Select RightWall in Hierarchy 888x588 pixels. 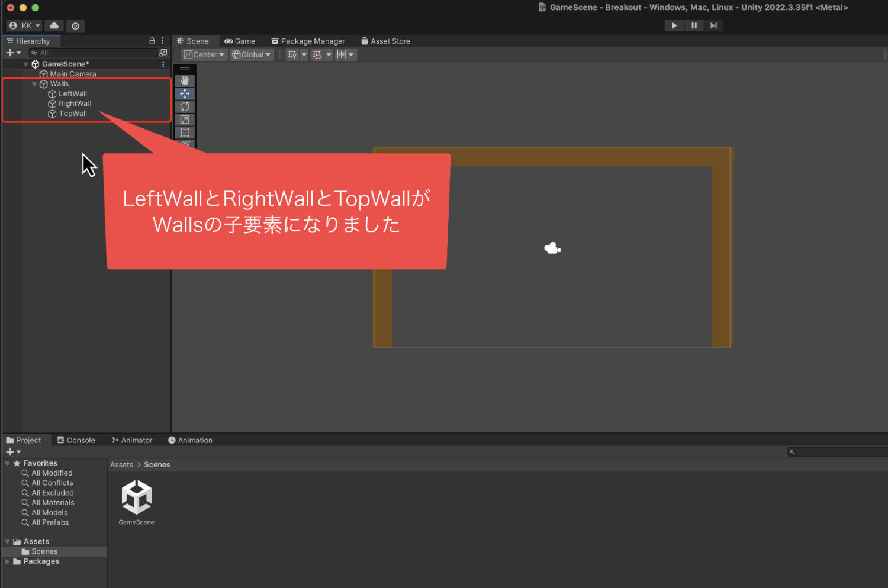(75, 104)
